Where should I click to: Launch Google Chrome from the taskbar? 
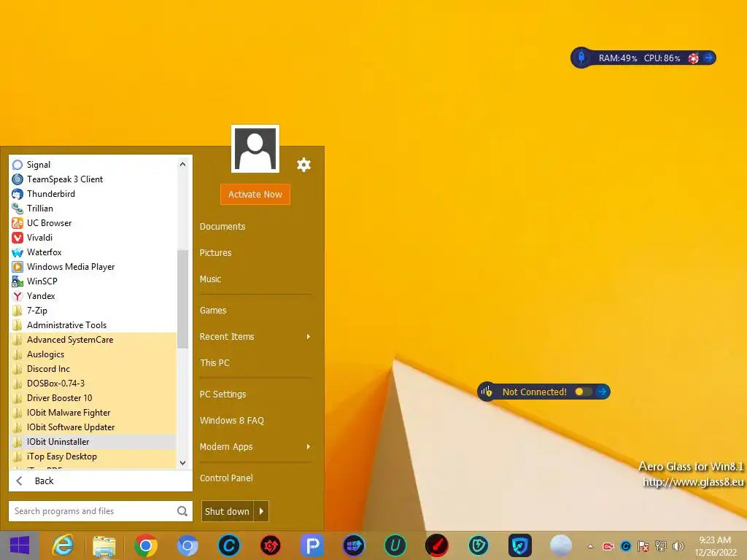[x=146, y=545]
